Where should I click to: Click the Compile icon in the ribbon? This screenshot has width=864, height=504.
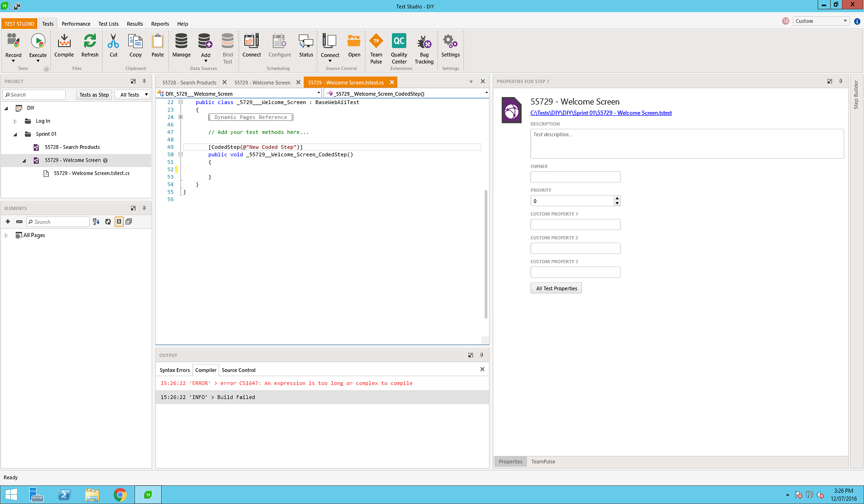pos(64,46)
